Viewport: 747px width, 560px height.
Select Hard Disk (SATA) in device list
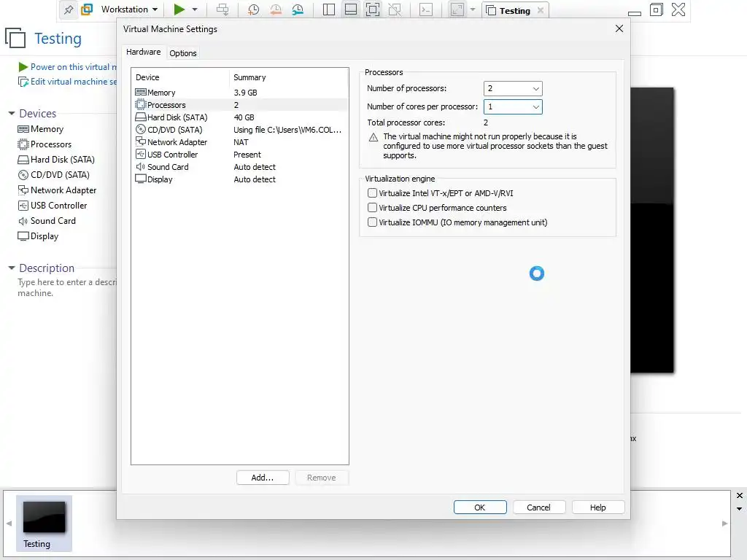[241, 117]
